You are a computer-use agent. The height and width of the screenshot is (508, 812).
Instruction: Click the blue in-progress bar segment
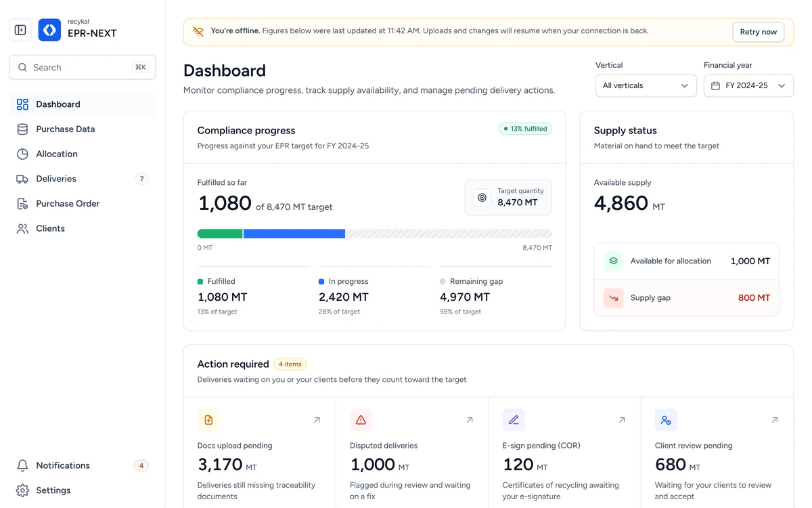point(294,234)
